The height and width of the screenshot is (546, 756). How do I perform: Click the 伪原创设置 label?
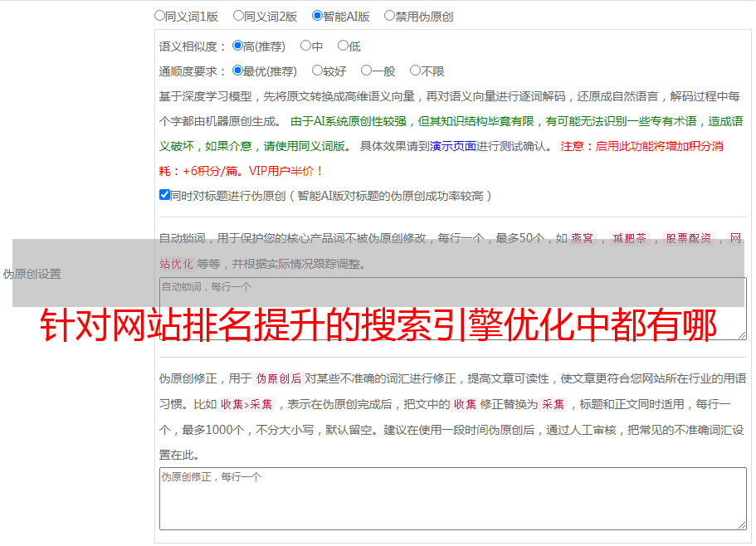click(x=32, y=274)
